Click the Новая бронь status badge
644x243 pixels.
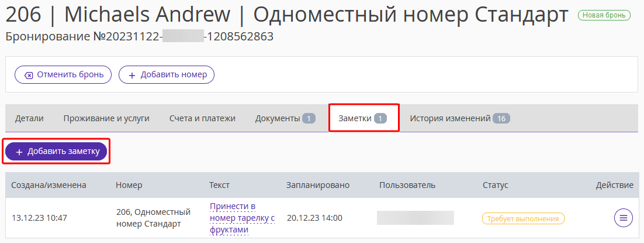point(604,15)
